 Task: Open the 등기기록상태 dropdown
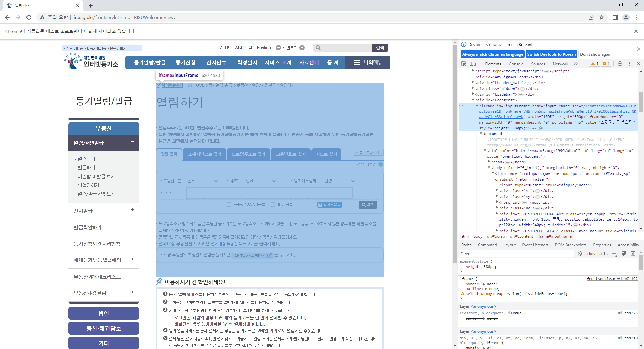pyautogui.click(x=339, y=181)
